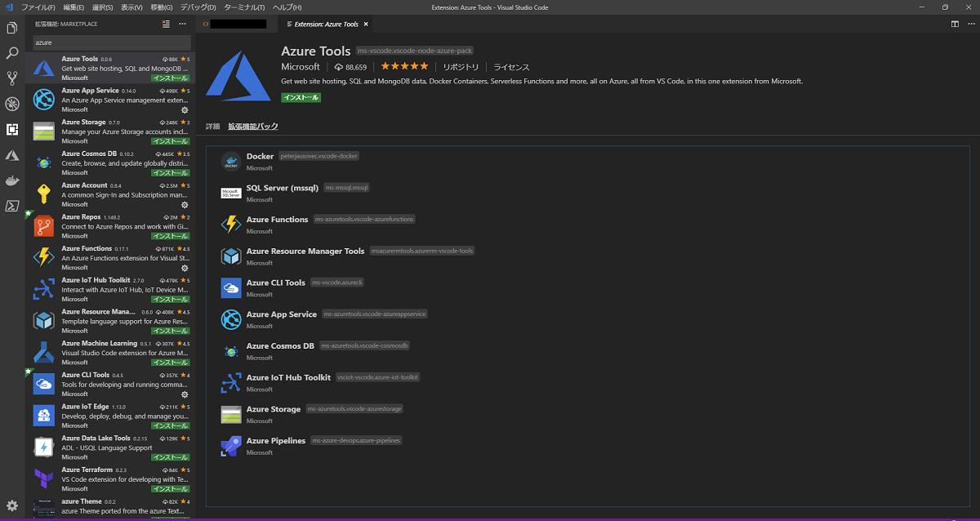The width and height of the screenshot is (980, 521).
Task: Click Azure App Service icon in pack list
Action: pyautogui.click(x=231, y=319)
